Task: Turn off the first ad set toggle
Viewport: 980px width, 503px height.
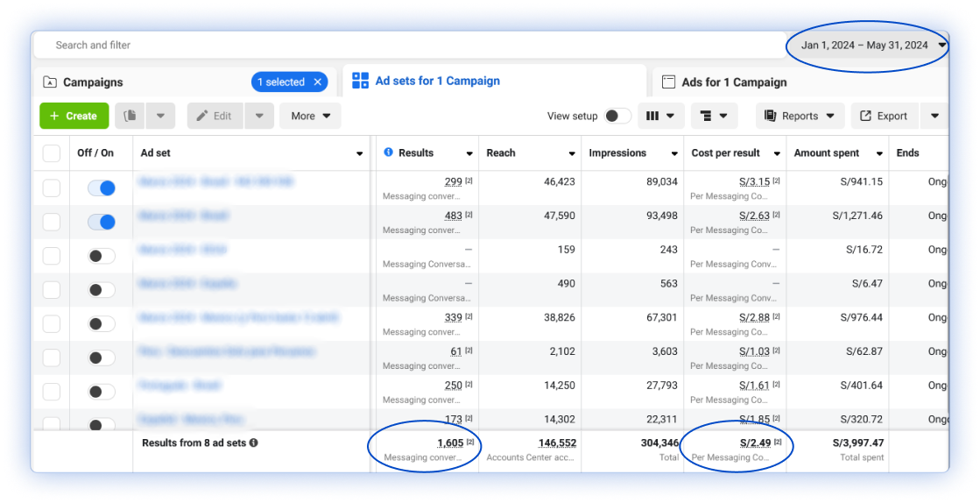Action: pos(102,188)
